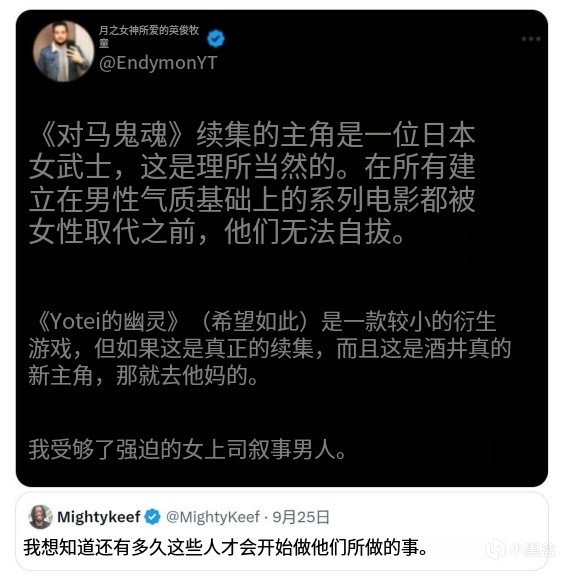Image resolution: width=572 pixels, height=574 pixels.
Task: Open the @EndymonYT handle link
Action: click(158, 63)
